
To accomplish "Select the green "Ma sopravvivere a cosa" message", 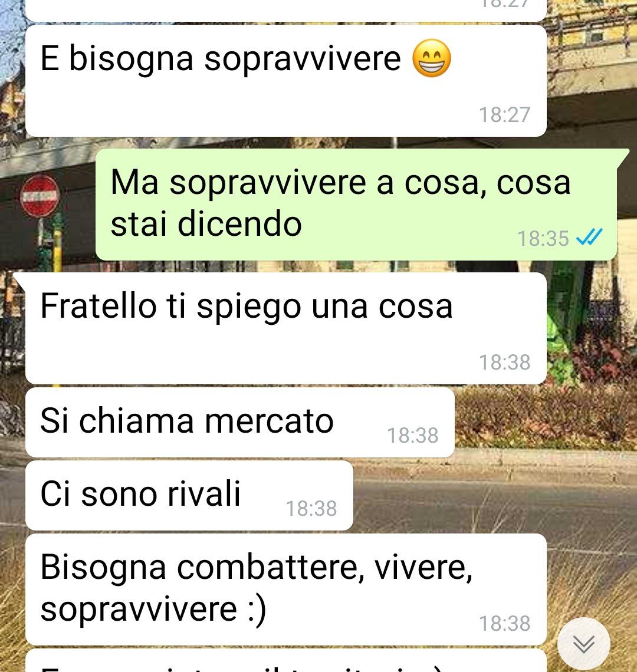I will point(356,205).
